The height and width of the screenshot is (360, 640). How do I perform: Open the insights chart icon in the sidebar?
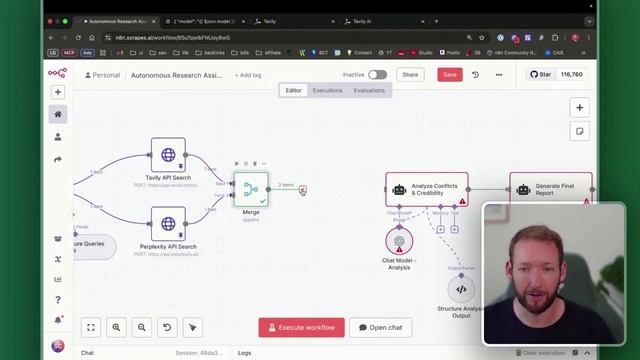pyautogui.click(x=58, y=279)
